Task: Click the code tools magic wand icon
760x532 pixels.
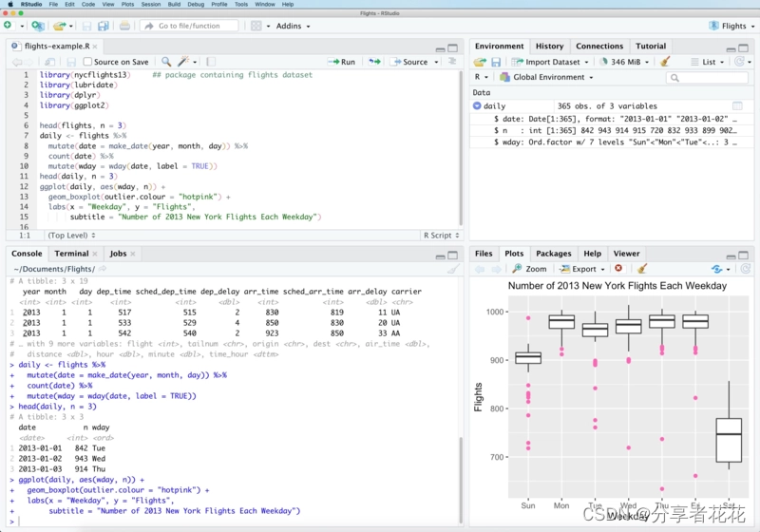Action: [x=183, y=62]
